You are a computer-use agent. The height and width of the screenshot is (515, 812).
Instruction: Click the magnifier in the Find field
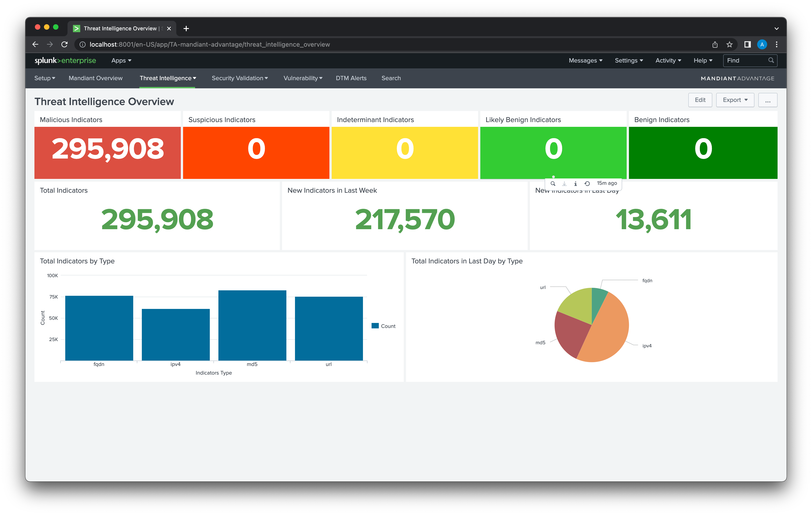pyautogui.click(x=771, y=60)
